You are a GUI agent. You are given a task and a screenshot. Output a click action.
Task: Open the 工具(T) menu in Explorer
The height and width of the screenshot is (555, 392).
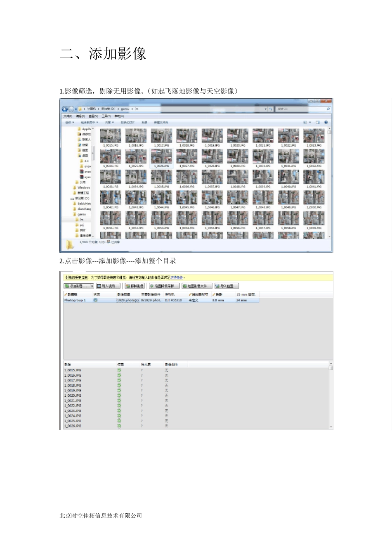106,116
